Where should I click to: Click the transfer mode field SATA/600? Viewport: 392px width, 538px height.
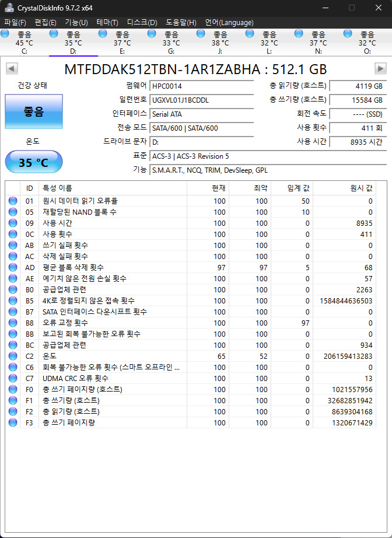tap(202, 128)
